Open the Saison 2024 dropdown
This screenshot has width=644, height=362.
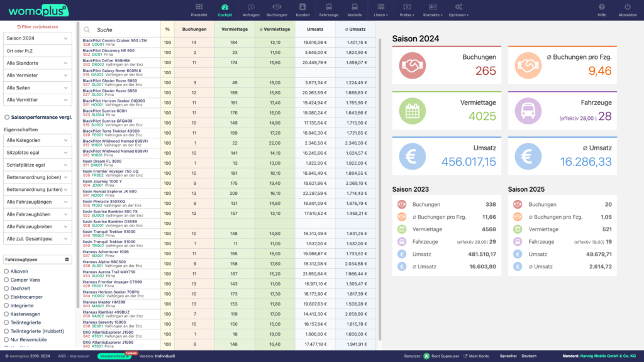point(37,38)
